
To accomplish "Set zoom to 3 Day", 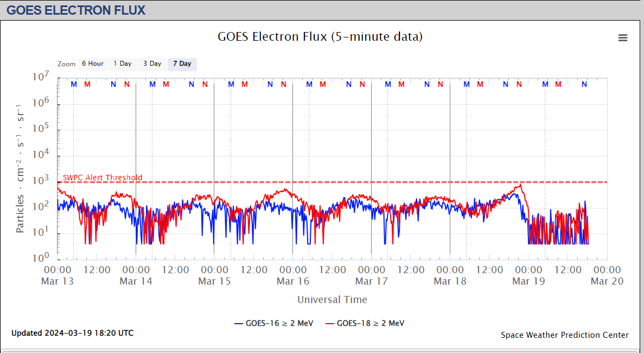I will (x=152, y=64).
